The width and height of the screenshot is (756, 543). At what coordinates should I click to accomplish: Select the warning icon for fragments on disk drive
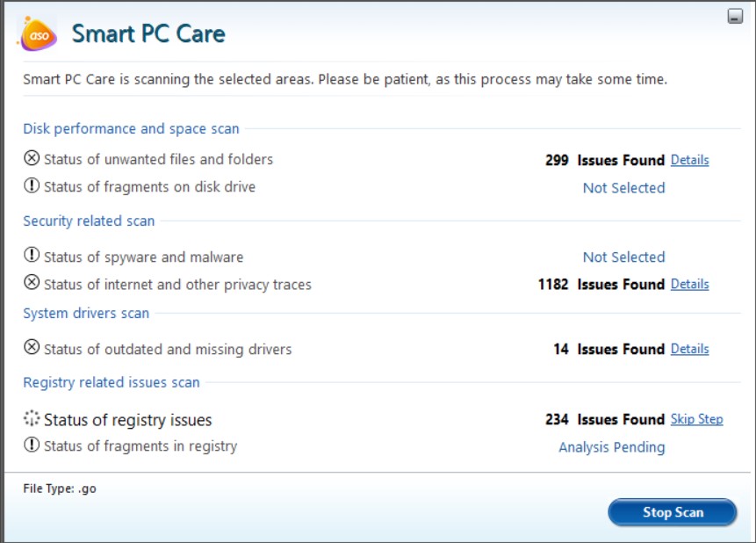(x=32, y=187)
